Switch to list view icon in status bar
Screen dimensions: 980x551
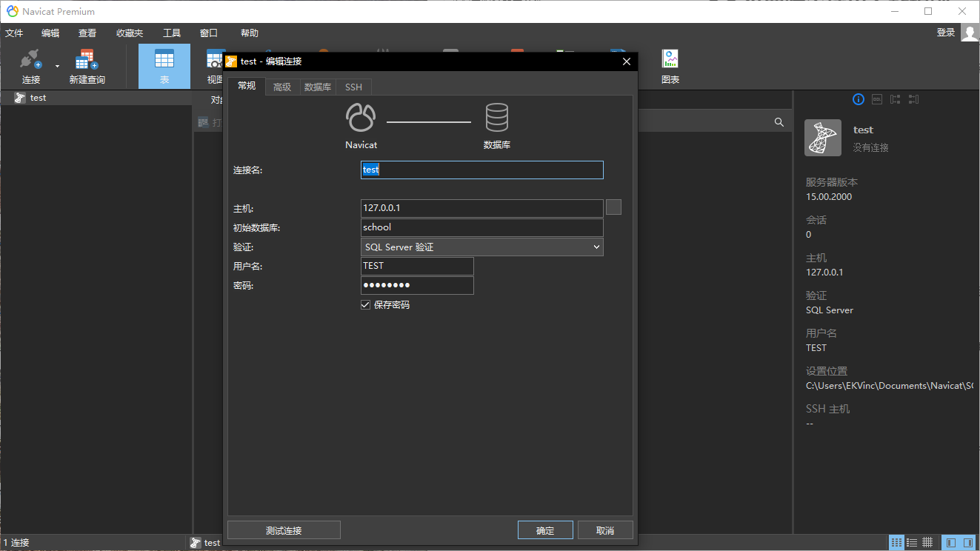[912, 543]
